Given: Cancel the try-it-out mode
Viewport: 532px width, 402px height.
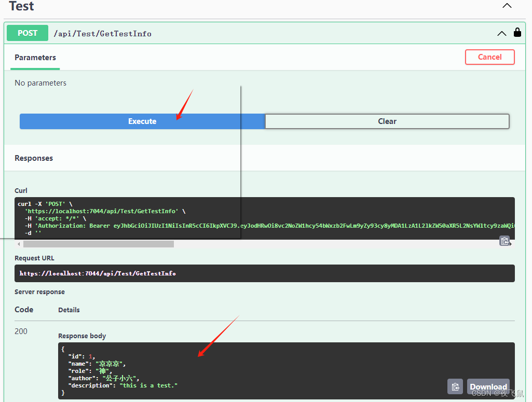Looking at the screenshot, I should coord(489,57).
